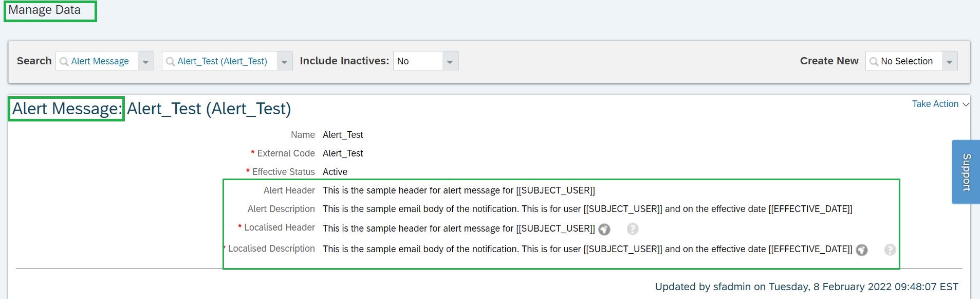Open the Support side tab
This screenshot has height=299, width=980.
tap(966, 172)
